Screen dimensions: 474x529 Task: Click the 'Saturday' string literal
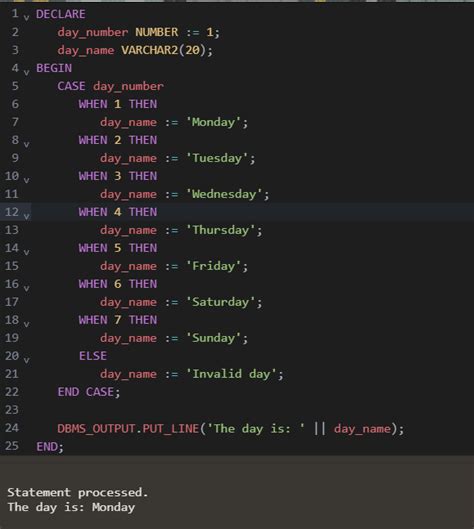pos(221,302)
